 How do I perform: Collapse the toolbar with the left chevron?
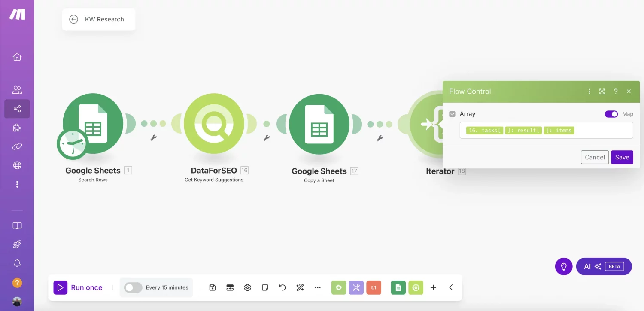click(x=451, y=287)
